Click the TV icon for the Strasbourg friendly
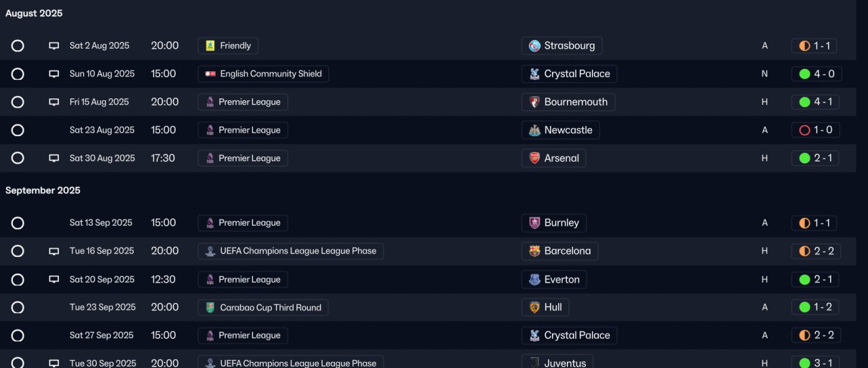This screenshot has width=868, height=368. 54,46
